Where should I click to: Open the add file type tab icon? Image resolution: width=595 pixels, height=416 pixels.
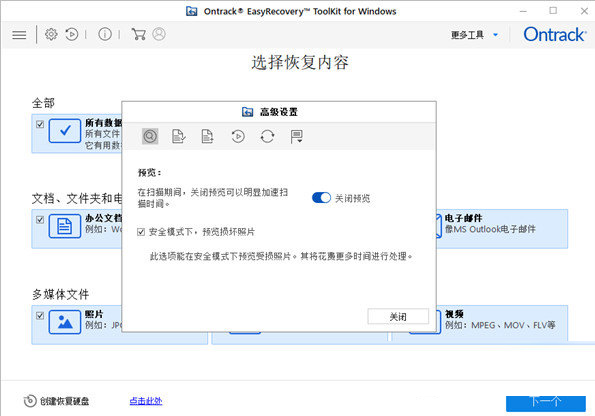point(207,136)
